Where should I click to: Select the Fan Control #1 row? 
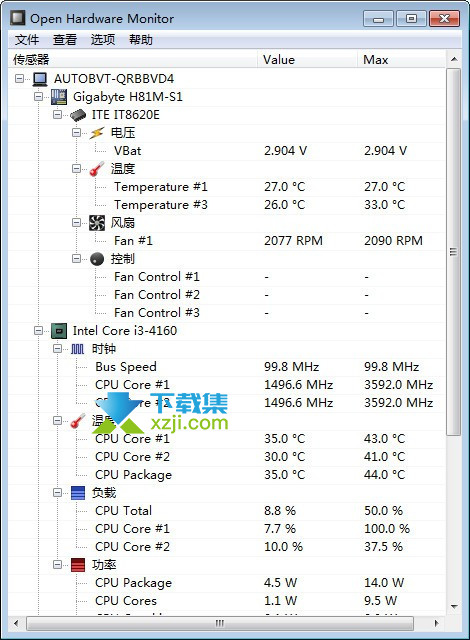tap(227, 277)
